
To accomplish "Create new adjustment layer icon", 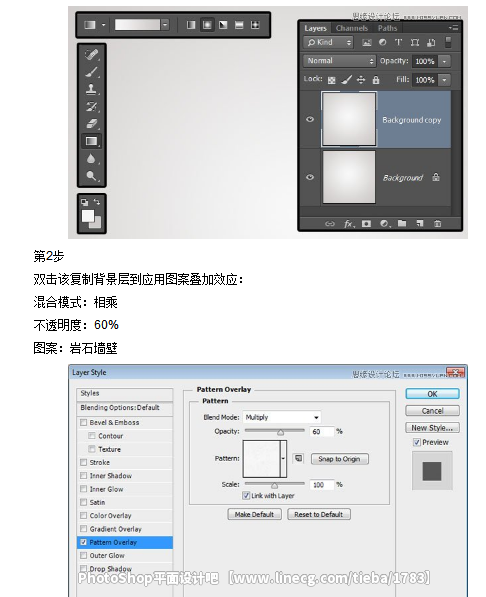I will (385, 223).
